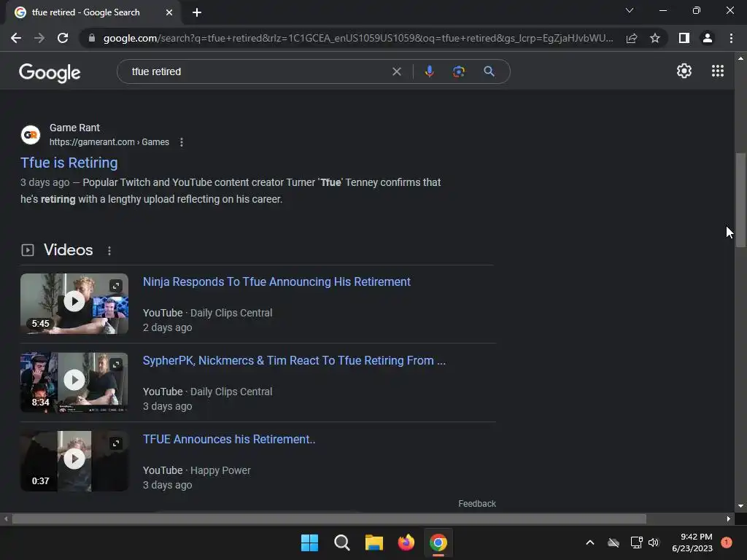Open the volume control speaker icon
This screenshot has width=747, height=560.
coord(654,542)
